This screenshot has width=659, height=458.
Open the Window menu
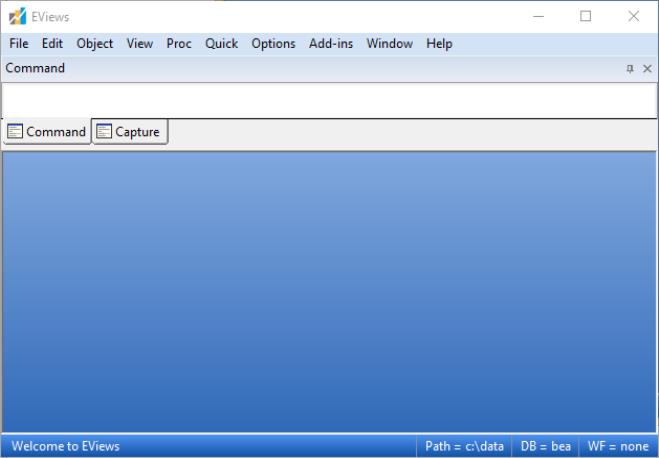[389, 44]
